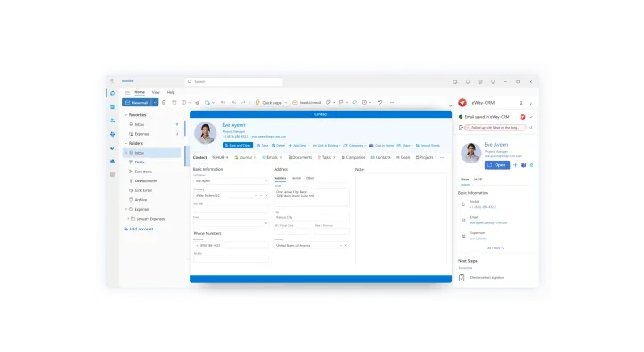The width and height of the screenshot is (644, 352).
Task: Select the Documents tab in contact window
Action: coord(301,157)
